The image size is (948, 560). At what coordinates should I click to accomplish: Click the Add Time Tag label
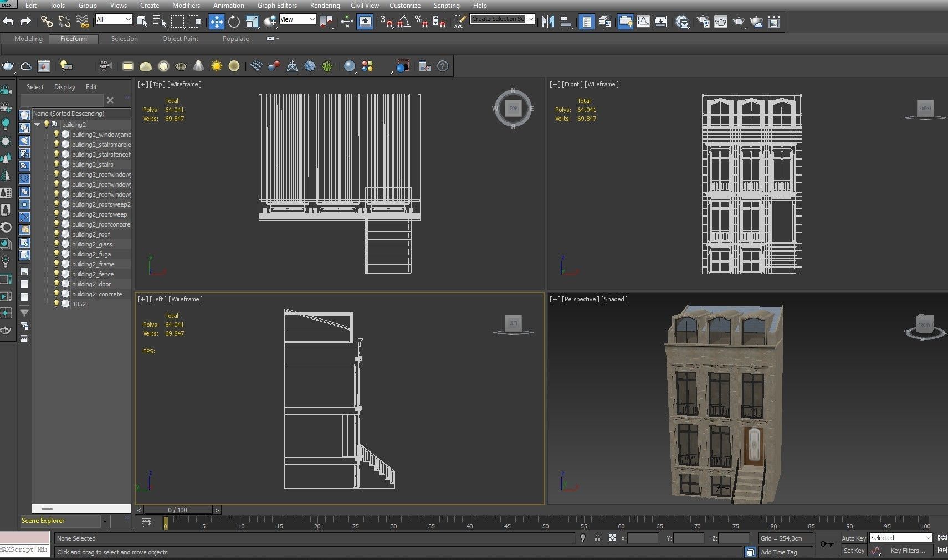(778, 552)
